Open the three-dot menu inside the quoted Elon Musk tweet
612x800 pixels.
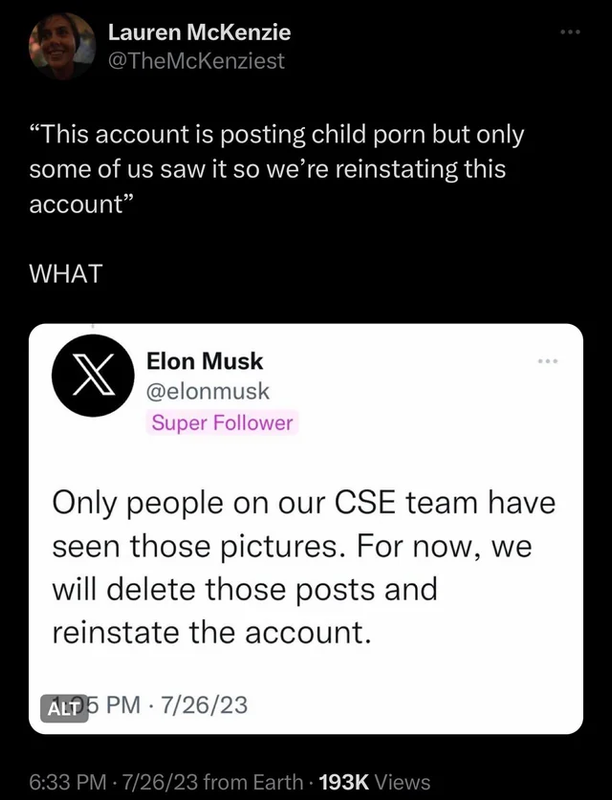[x=548, y=361]
